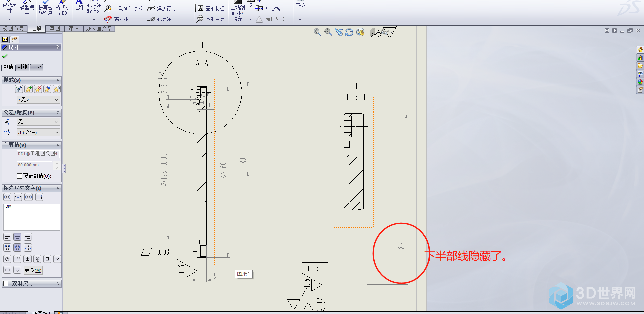Center-justify the dimension text
Viewport: 644px width, 314px height.
[x=17, y=237]
